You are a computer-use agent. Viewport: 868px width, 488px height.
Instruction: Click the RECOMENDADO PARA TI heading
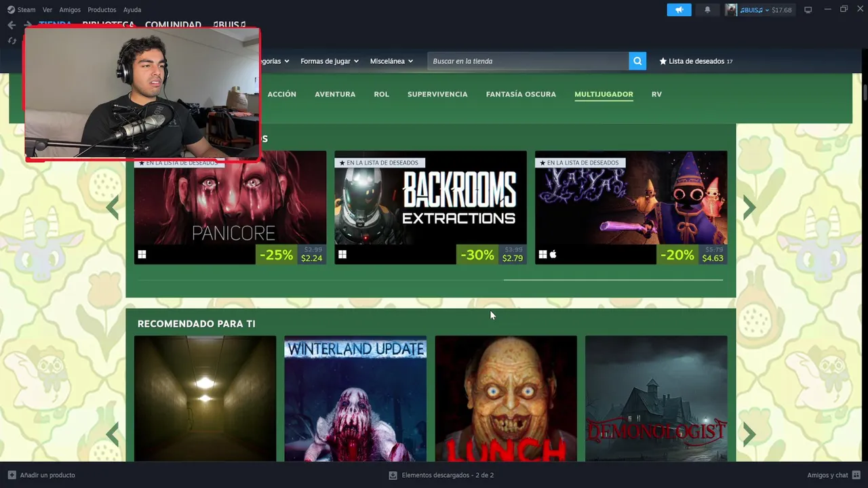[197, 324]
